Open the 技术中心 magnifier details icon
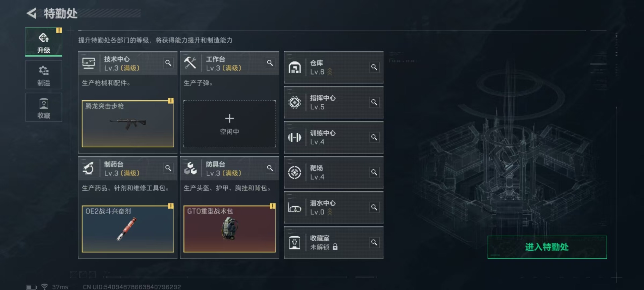This screenshot has width=644, height=290. point(168,63)
